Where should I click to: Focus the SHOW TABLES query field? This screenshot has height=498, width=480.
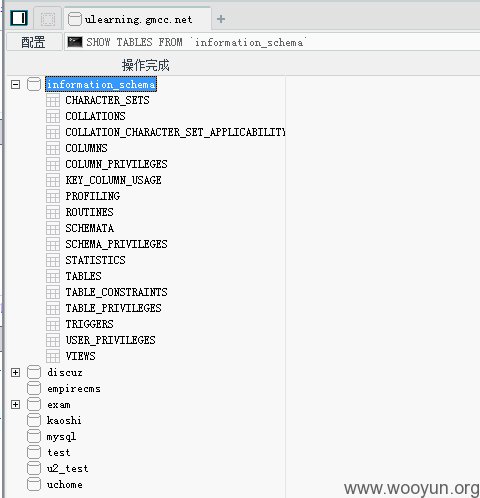(272, 42)
